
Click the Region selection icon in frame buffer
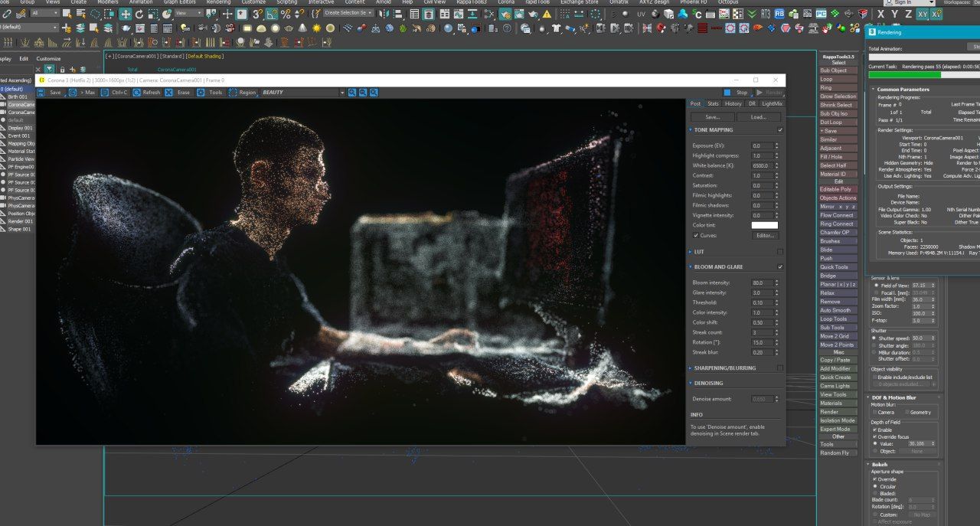233,92
